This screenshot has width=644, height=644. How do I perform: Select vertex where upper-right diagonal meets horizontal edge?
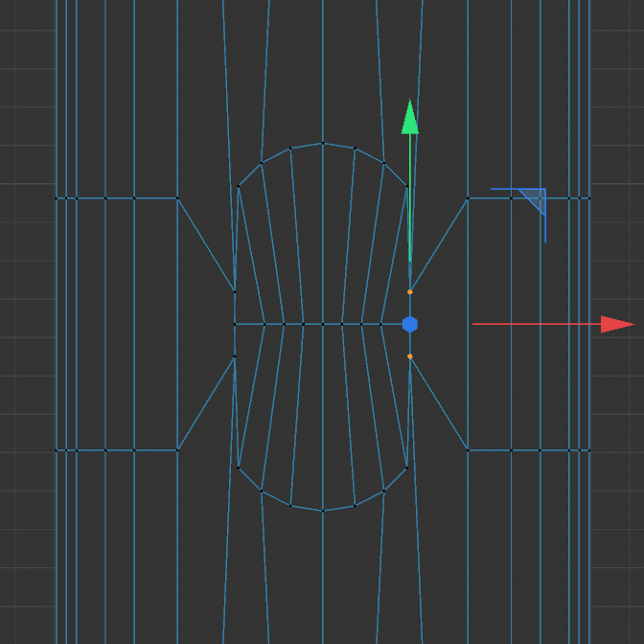pos(468,198)
